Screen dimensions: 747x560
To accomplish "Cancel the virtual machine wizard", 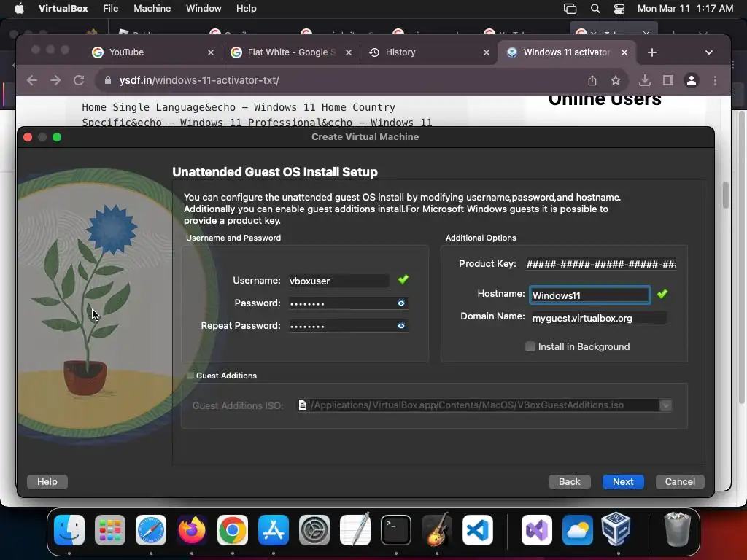I will (x=680, y=482).
